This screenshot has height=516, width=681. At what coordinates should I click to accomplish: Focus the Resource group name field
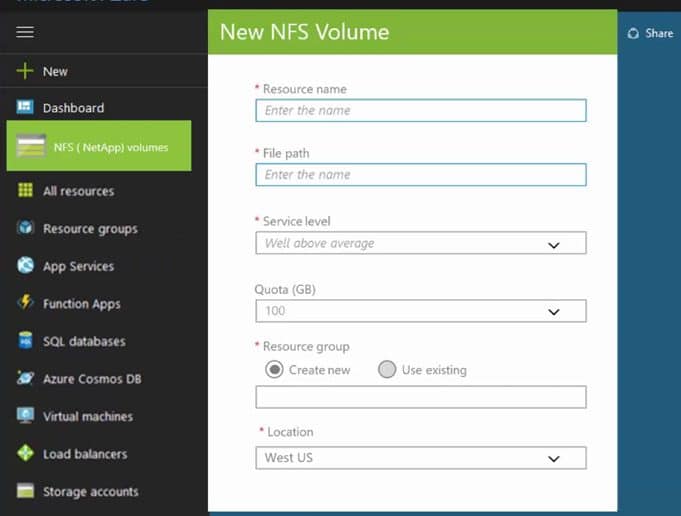click(421, 397)
